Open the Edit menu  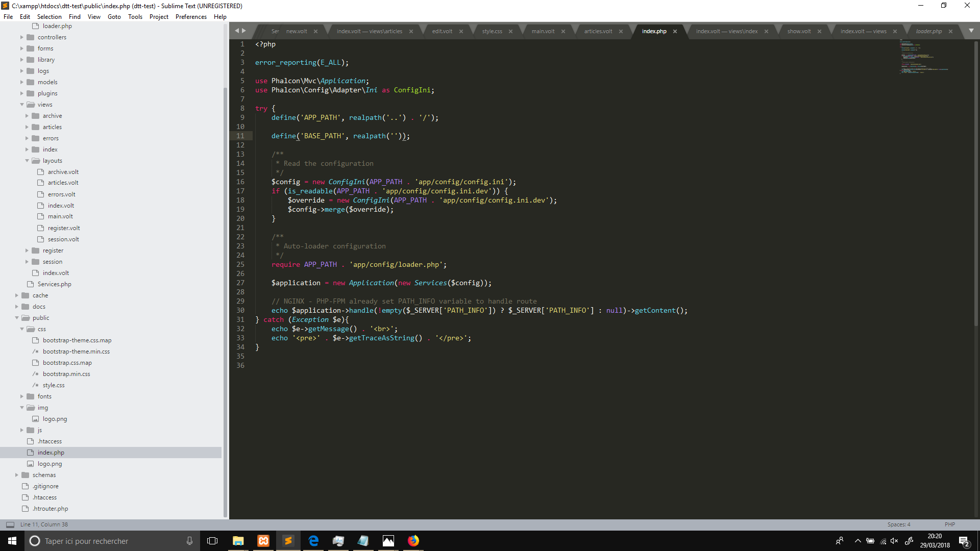[25, 17]
